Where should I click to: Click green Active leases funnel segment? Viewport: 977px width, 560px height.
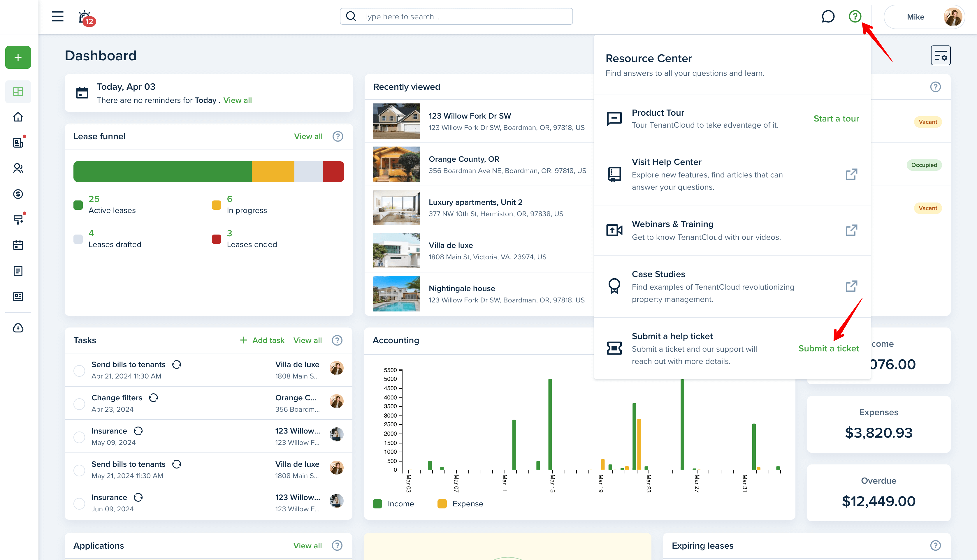(x=162, y=172)
